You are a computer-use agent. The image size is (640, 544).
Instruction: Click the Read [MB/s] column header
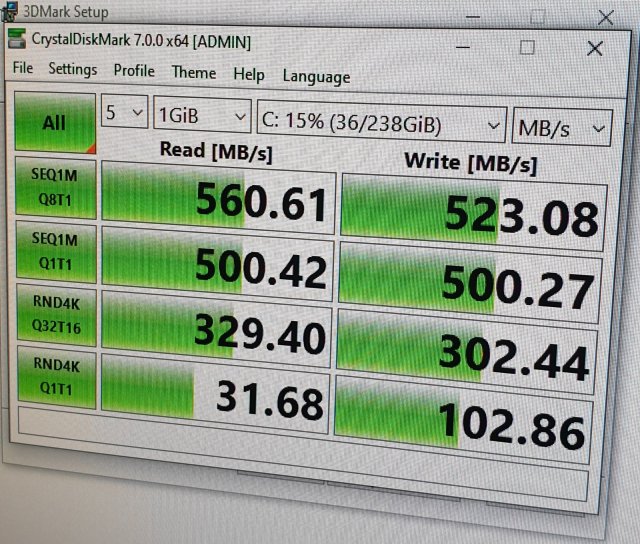(x=216, y=151)
